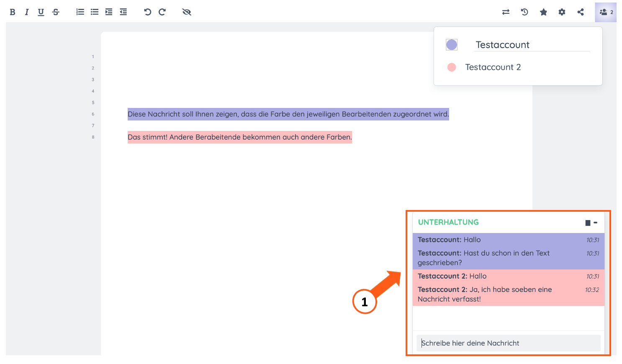The width and height of the screenshot is (622, 364).
Task: Clear authorship colors with crossed-eye icon
Action: [x=187, y=12]
